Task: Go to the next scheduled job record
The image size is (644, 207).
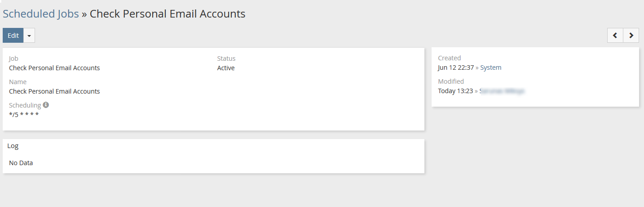Action: 631,35
